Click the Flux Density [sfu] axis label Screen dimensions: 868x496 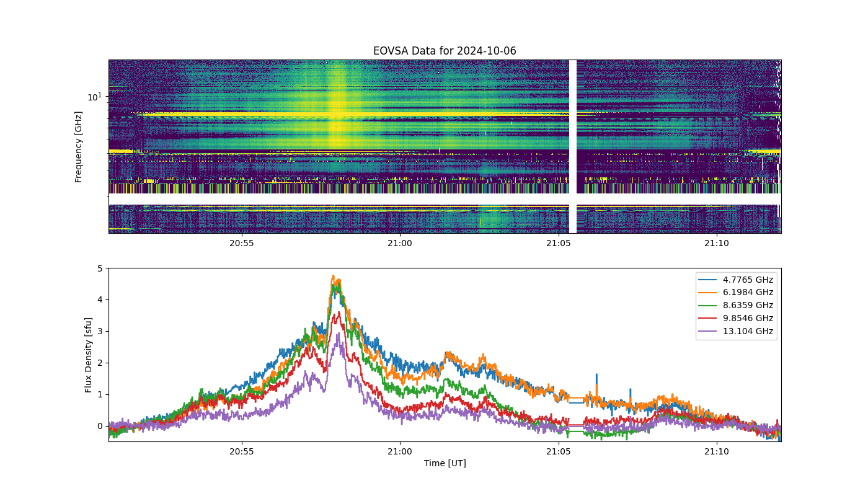[89, 355]
